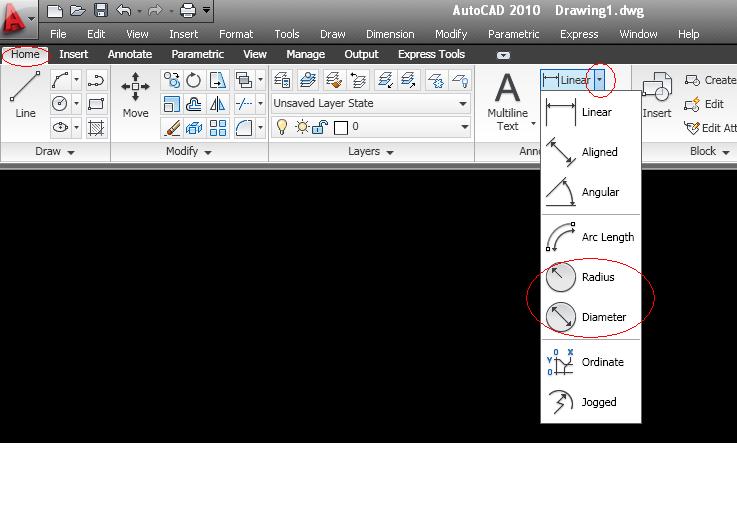Switch to the Annotate ribbon tab
Viewport: 737px width, 505px height.
coord(130,55)
